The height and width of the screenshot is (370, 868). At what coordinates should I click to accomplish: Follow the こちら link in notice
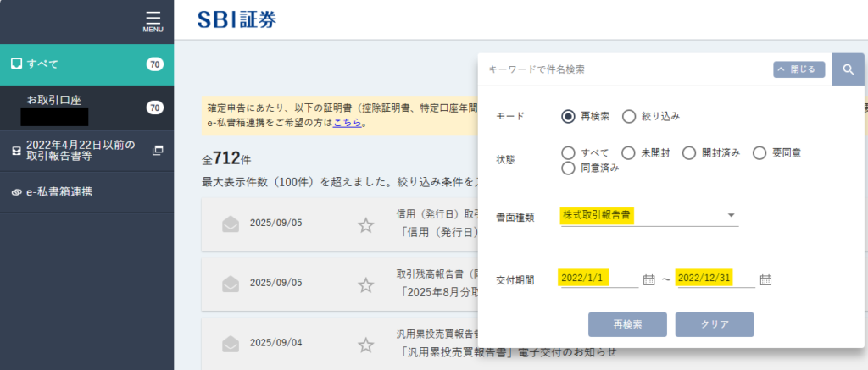point(347,122)
